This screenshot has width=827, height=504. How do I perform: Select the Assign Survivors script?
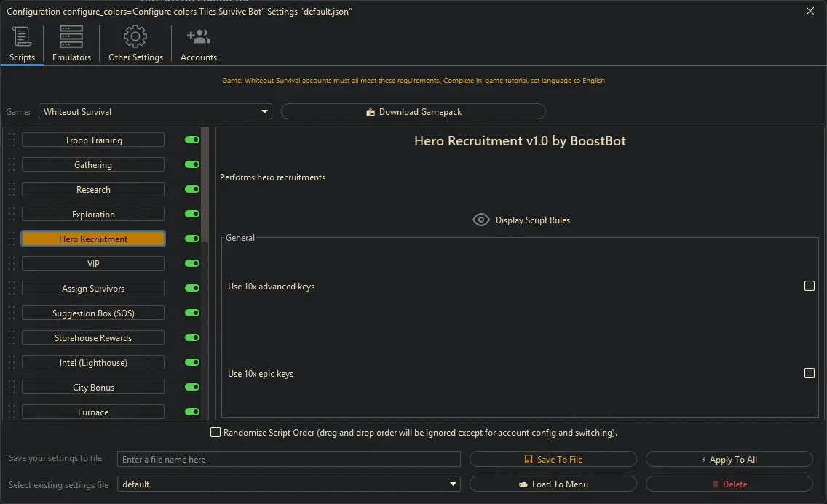point(93,289)
